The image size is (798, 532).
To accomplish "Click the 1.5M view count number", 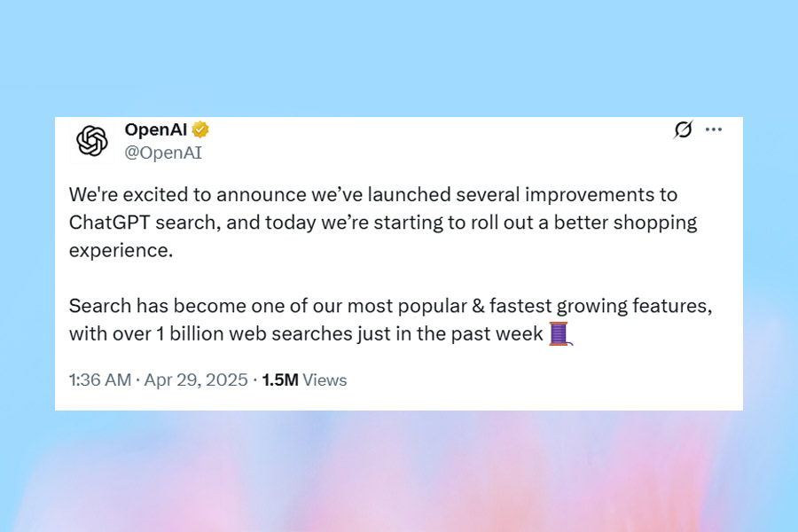I will point(280,380).
